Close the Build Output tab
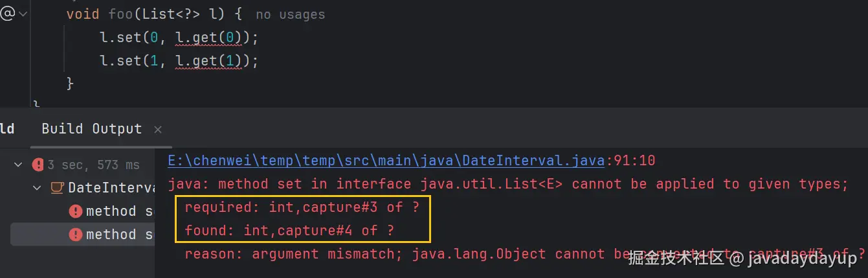Viewport: 868px width, 278px height. tap(158, 130)
